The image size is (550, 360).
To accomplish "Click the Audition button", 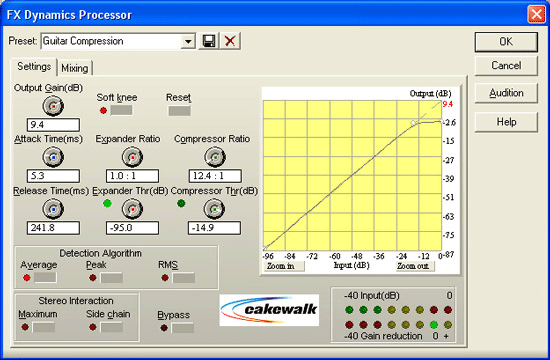I will (x=506, y=93).
